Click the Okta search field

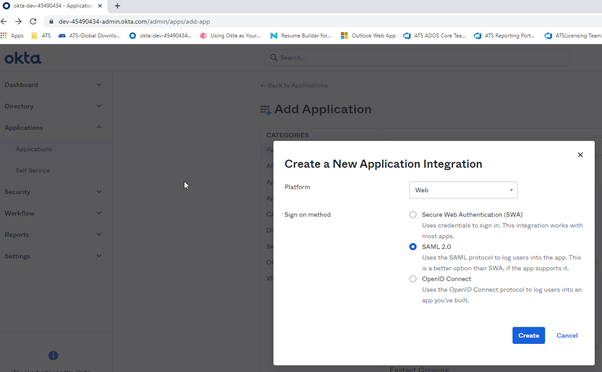pos(417,58)
